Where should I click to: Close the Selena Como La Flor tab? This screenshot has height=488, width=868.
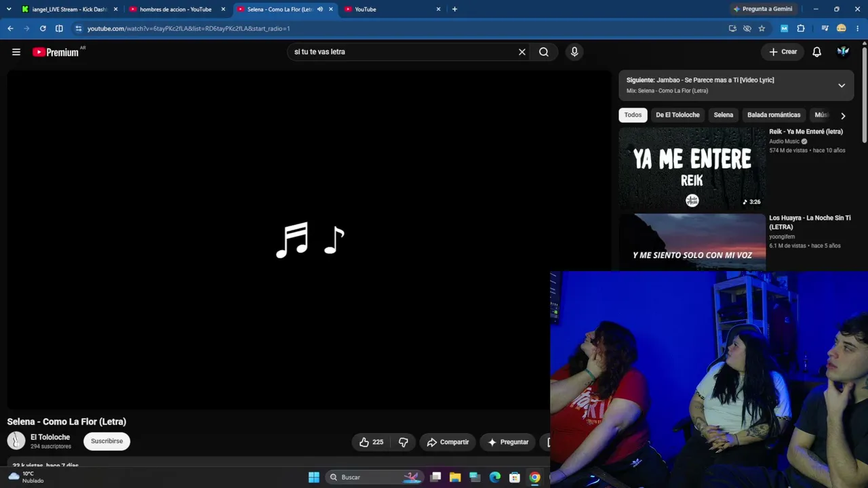[331, 9]
